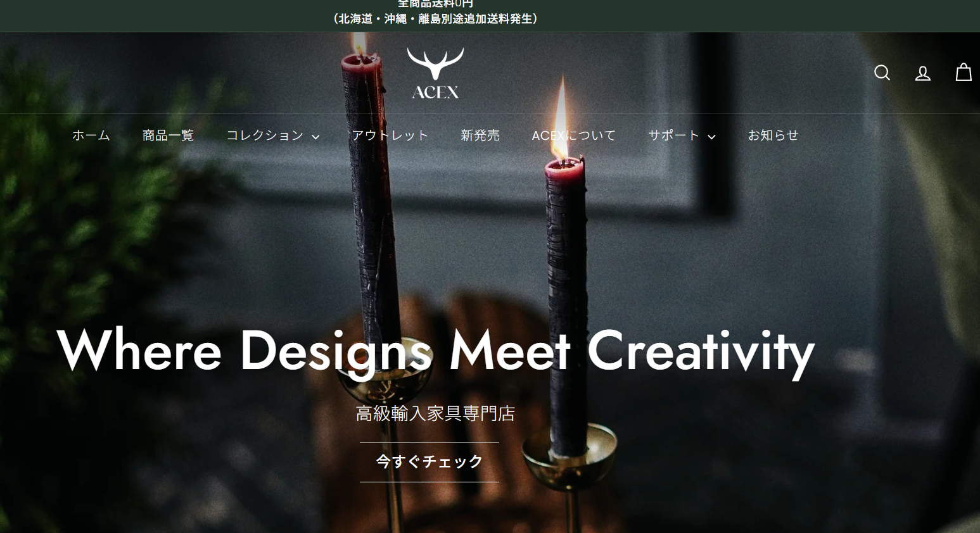Expand the サポート dropdown chevron
This screenshot has height=533, width=980.
click(x=711, y=136)
